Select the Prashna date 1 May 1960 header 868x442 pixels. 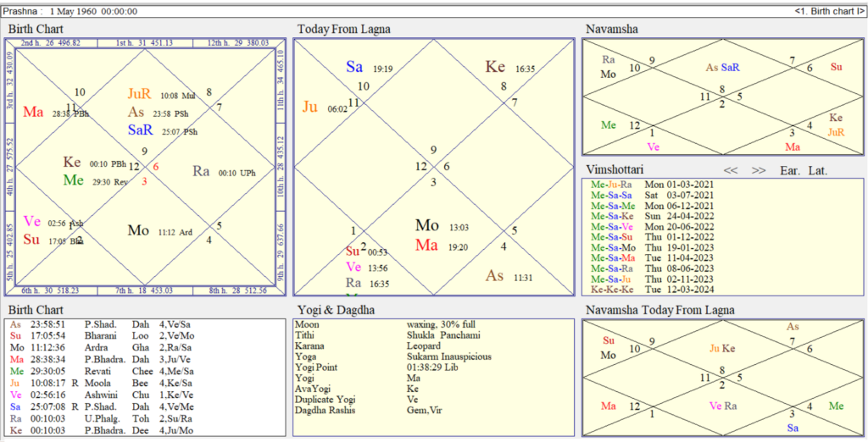[x=70, y=11]
